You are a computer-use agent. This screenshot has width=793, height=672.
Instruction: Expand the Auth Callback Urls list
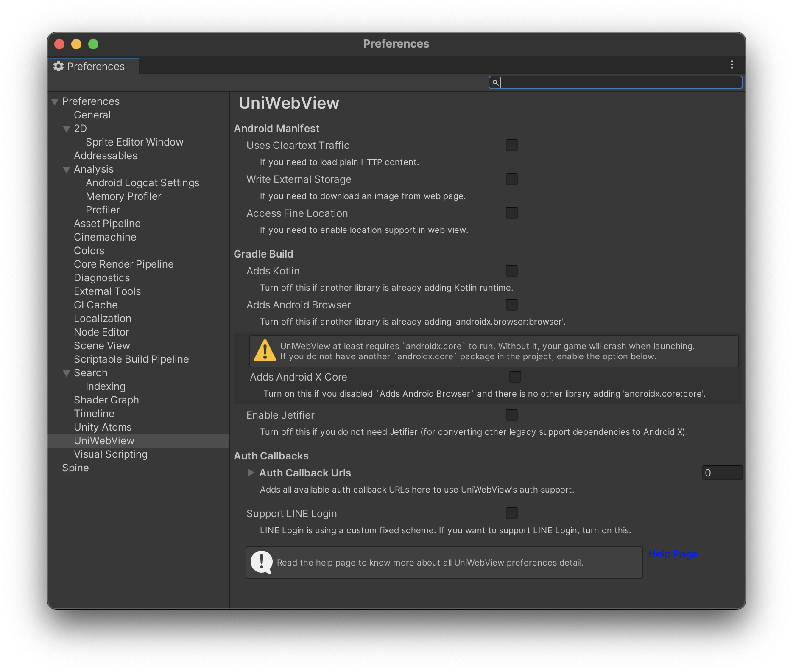click(x=251, y=473)
